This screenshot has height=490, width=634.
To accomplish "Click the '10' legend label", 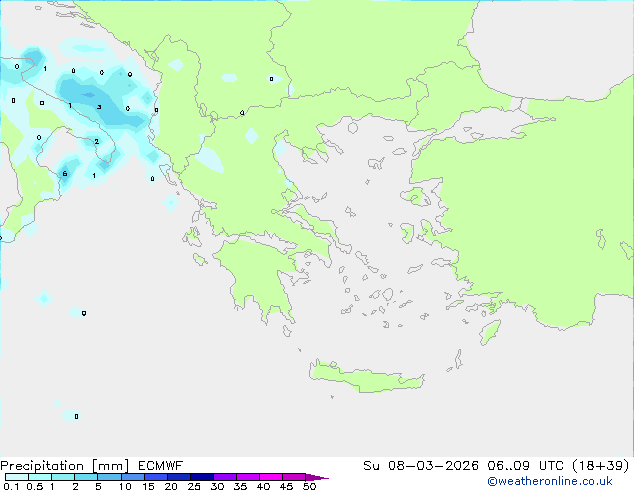I will coord(125,486).
